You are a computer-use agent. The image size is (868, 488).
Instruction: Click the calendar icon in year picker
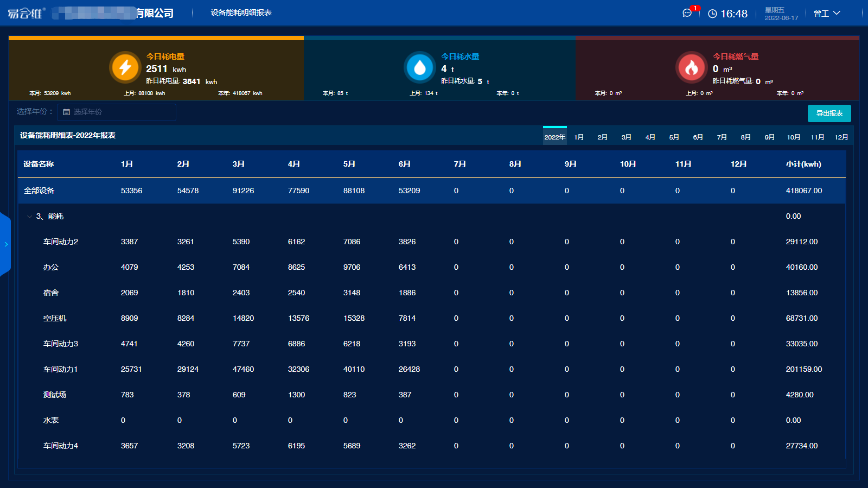67,112
